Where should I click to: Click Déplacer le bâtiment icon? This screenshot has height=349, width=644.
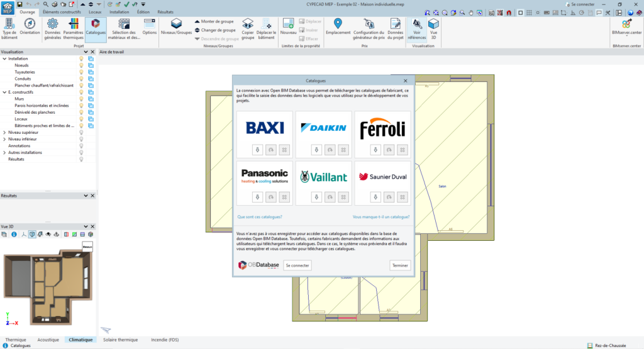(x=266, y=29)
